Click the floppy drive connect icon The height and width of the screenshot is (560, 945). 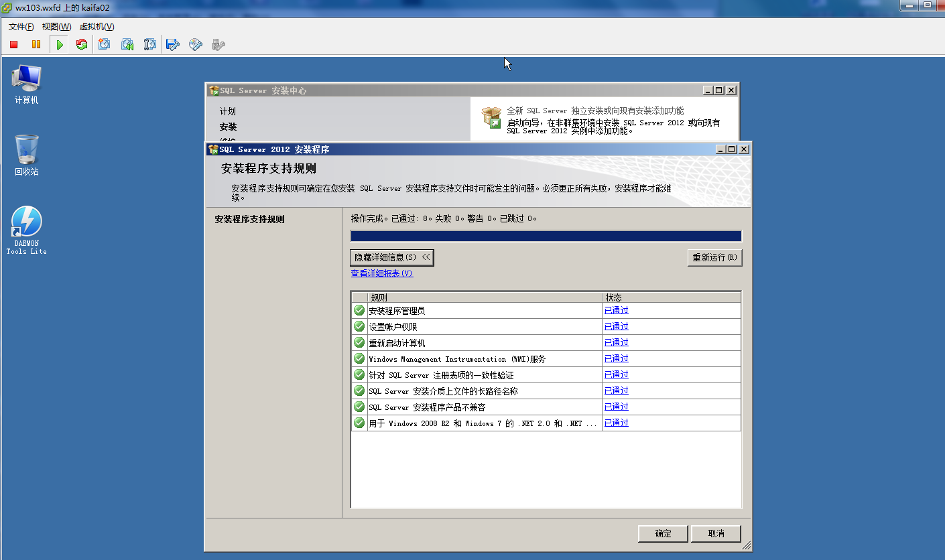pos(173,44)
